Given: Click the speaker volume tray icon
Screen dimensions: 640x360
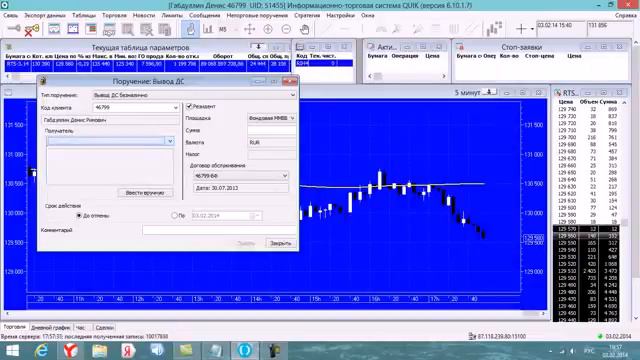Looking at the screenshot, I should coord(572,351).
